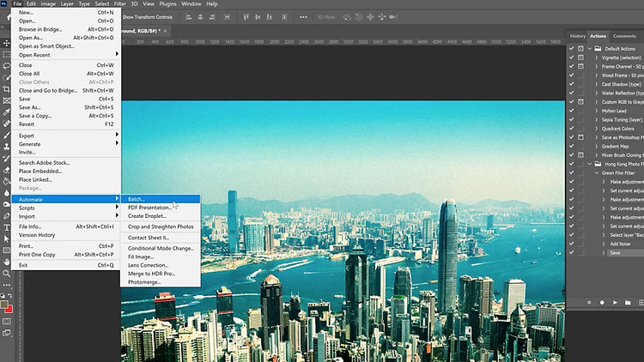This screenshot has width=644, height=362.
Task: Switch to the History panel tab
Action: (x=578, y=36)
